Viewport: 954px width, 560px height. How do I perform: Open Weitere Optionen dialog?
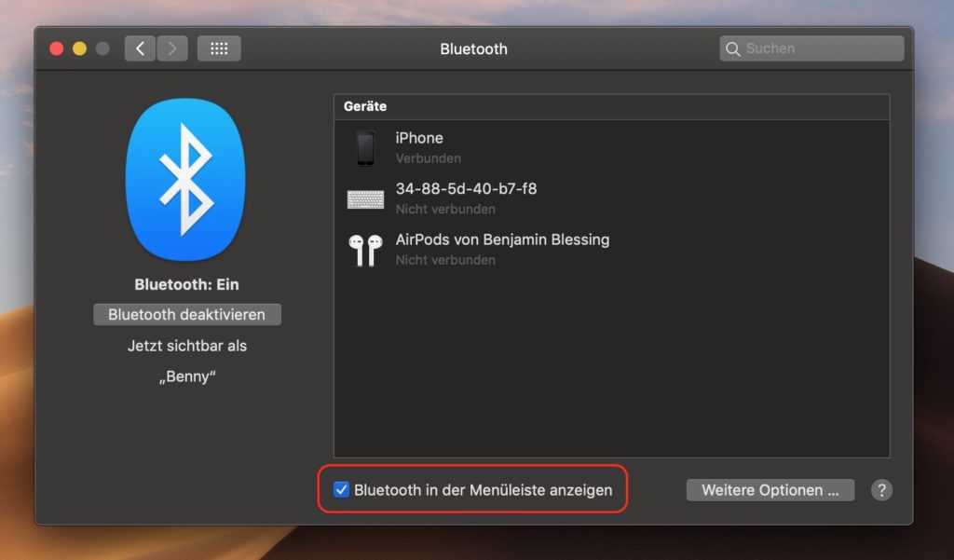[770, 490]
